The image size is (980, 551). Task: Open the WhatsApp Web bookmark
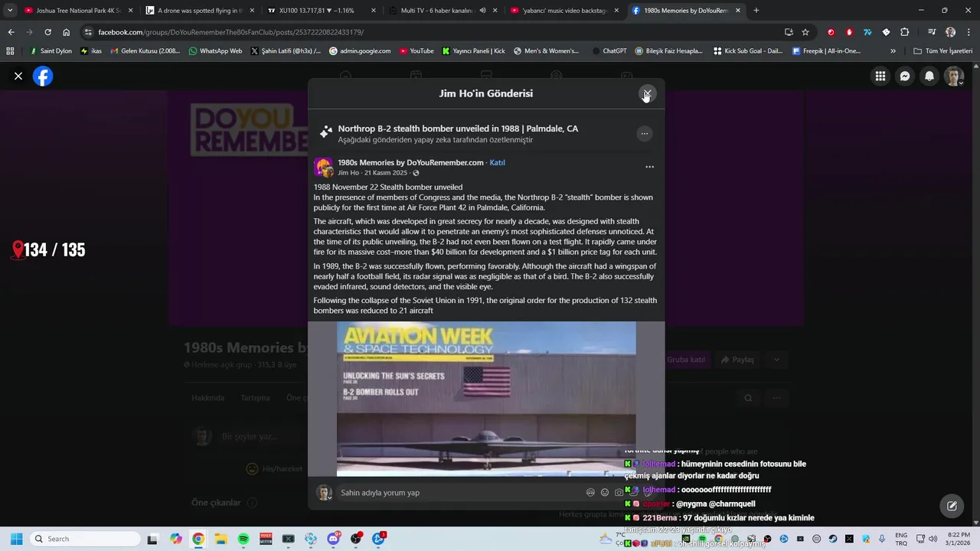[x=215, y=51]
